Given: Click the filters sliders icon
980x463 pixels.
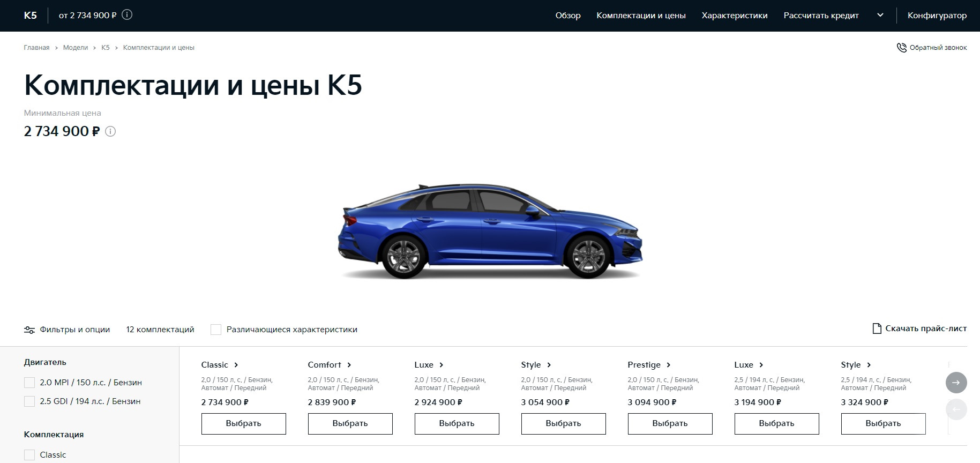Looking at the screenshot, I should [x=29, y=330].
